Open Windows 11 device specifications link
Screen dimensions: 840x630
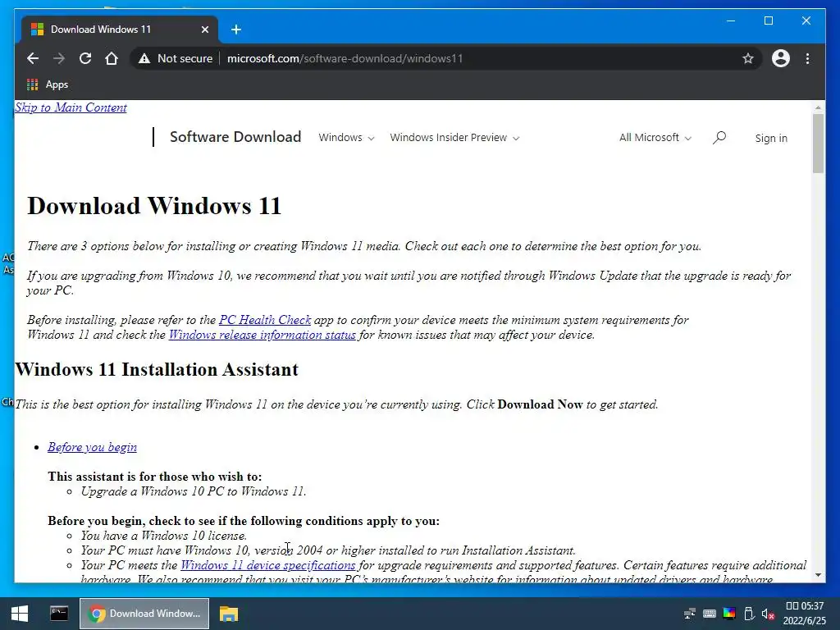pyautogui.click(x=268, y=565)
